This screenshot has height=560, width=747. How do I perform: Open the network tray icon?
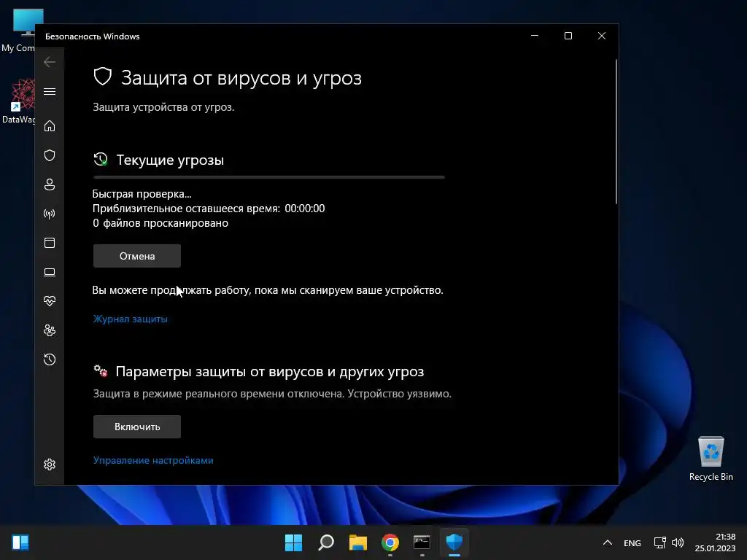coord(659,542)
